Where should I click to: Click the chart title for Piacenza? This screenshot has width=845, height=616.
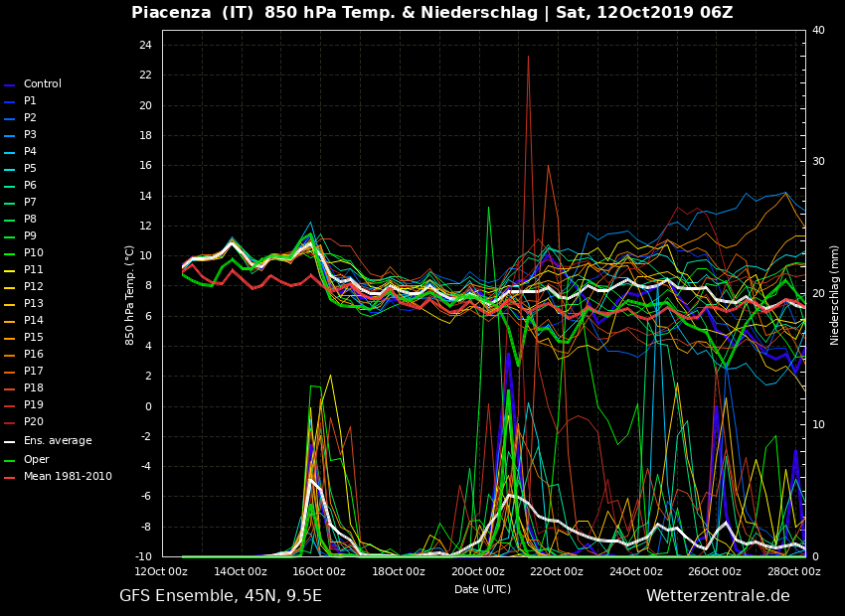[431, 13]
